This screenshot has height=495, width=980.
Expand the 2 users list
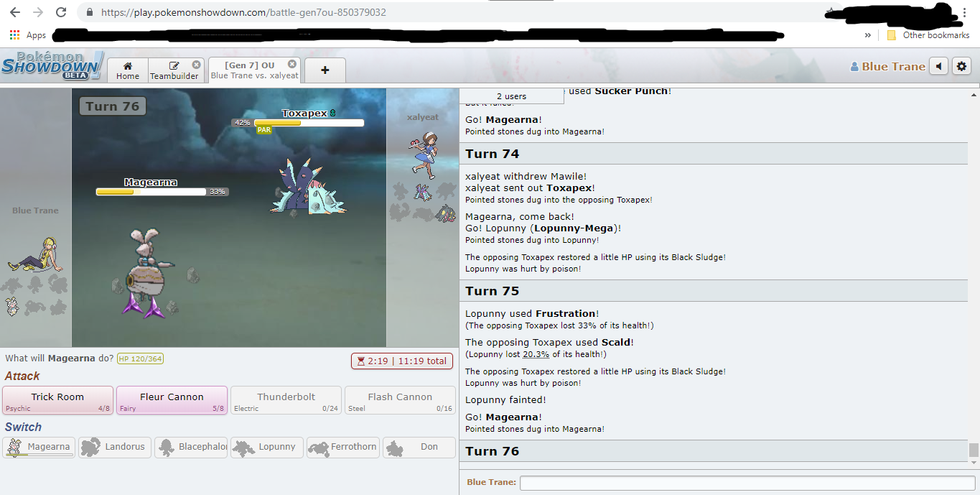(511, 96)
